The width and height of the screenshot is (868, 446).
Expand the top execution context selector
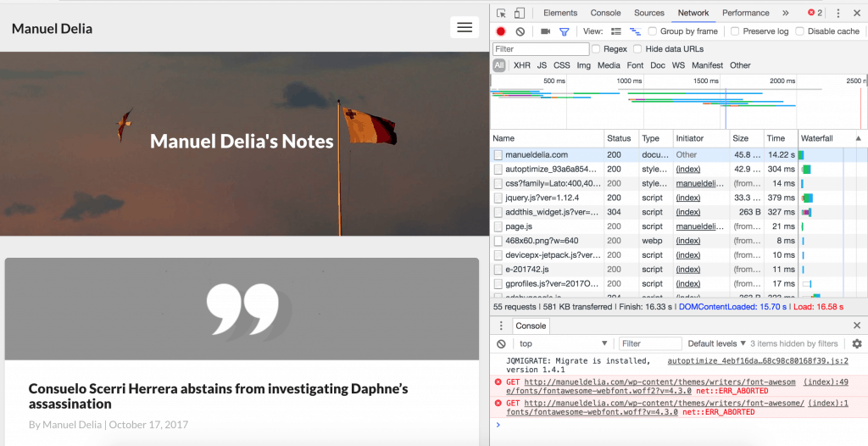tap(563, 343)
